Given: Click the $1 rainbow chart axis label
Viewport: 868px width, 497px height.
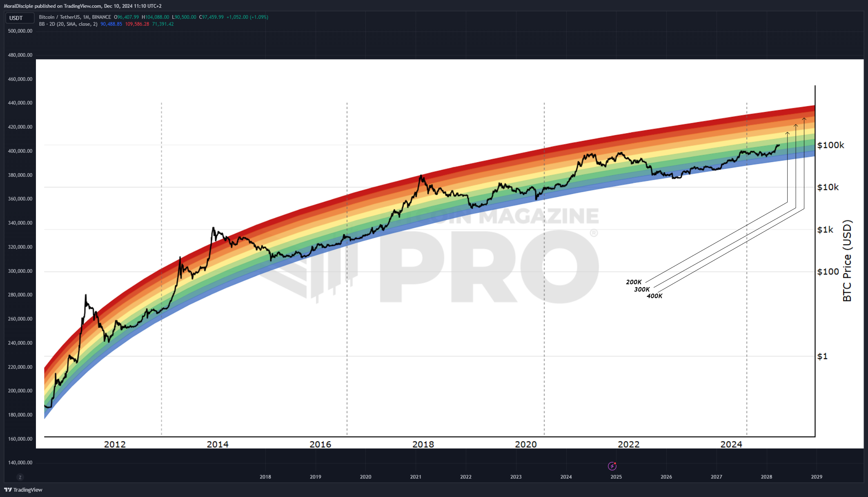Looking at the screenshot, I should tap(822, 357).
